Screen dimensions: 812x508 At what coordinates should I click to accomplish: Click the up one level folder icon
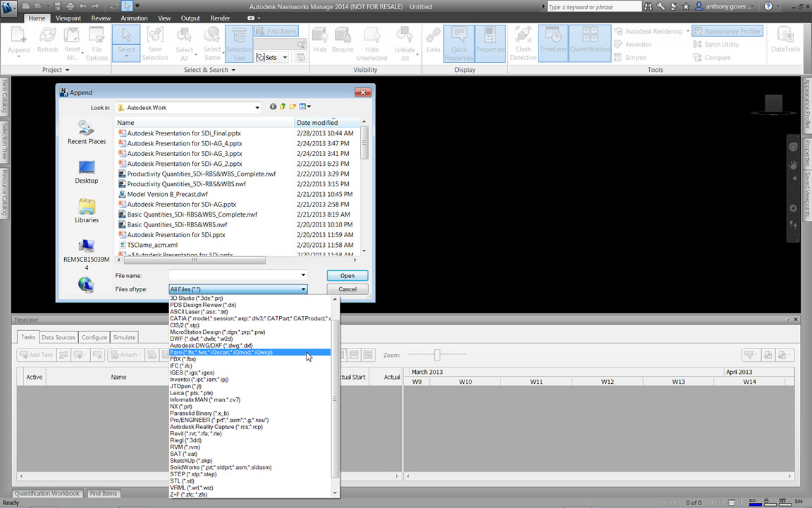point(283,107)
